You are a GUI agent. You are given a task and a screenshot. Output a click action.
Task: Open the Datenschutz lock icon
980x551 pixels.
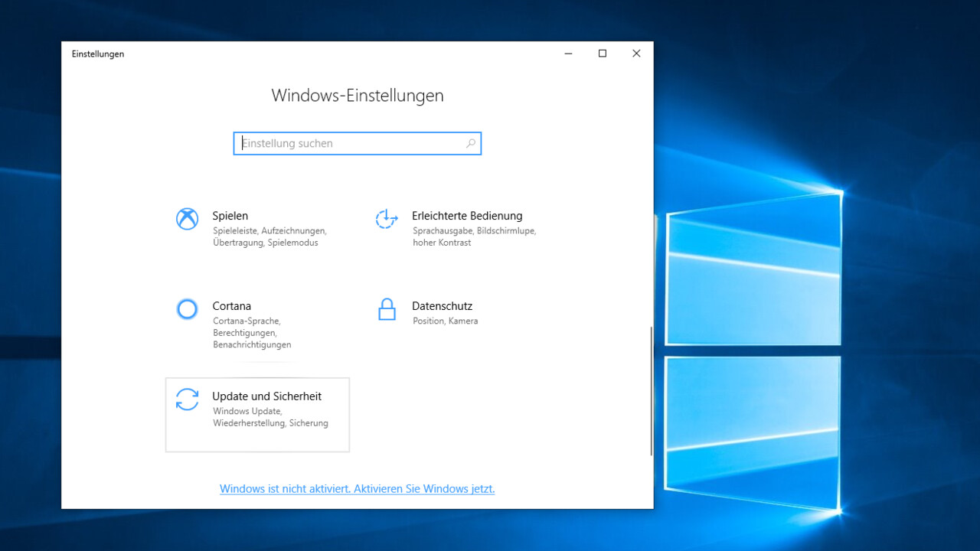(x=387, y=309)
